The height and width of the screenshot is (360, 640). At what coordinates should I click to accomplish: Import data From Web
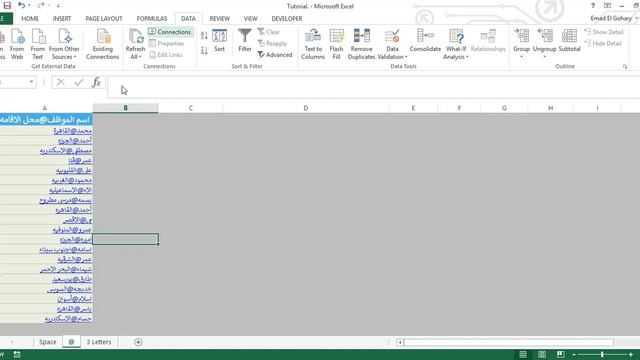(17, 44)
